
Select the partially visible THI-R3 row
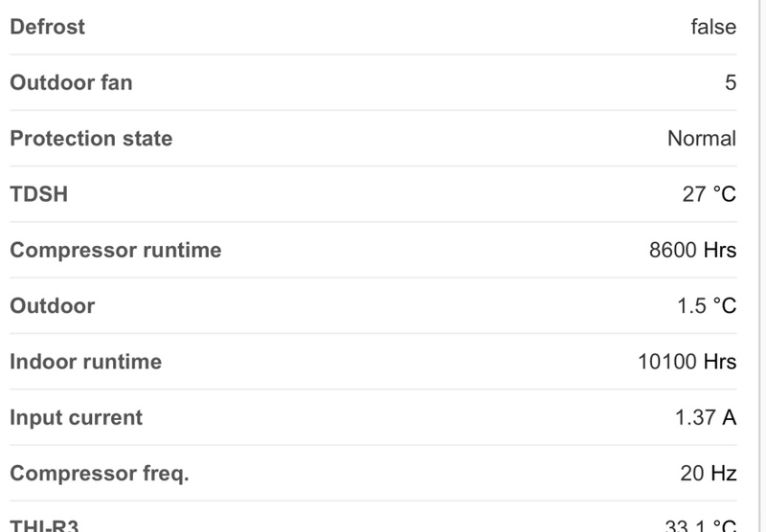point(44,525)
